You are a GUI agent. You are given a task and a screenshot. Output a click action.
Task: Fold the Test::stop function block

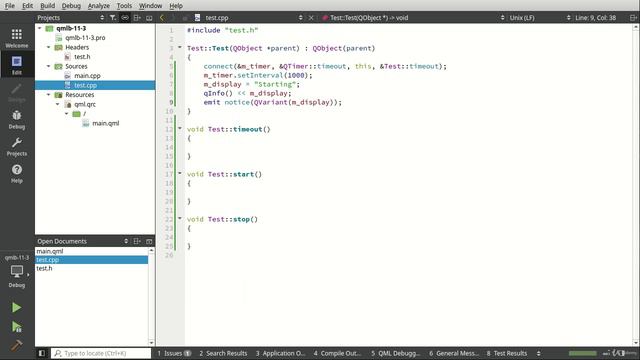180,218
